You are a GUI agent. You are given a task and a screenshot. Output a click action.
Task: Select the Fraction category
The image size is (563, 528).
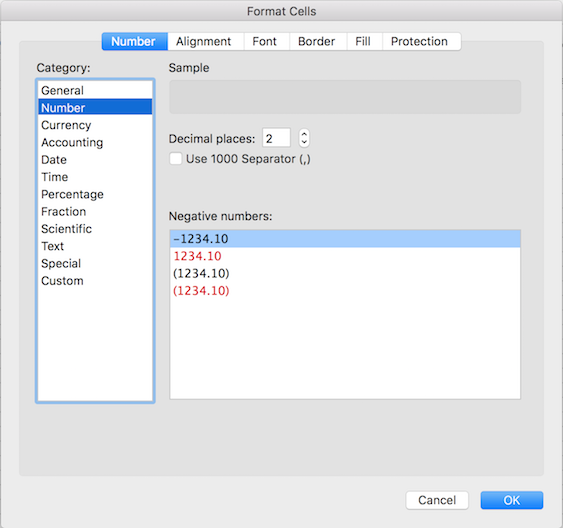[x=95, y=211]
